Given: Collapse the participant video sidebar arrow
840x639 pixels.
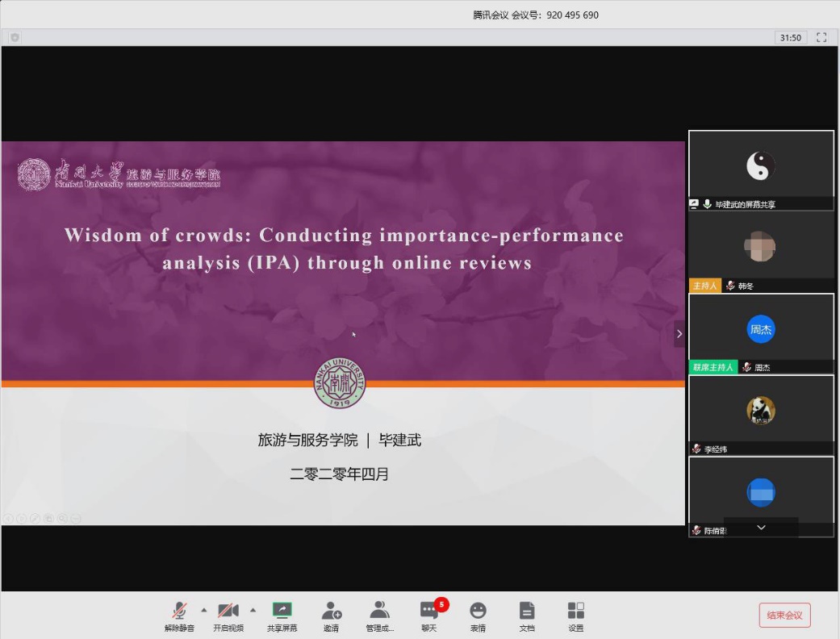Looking at the screenshot, I should pyautogui.click(x=679, y=333).
